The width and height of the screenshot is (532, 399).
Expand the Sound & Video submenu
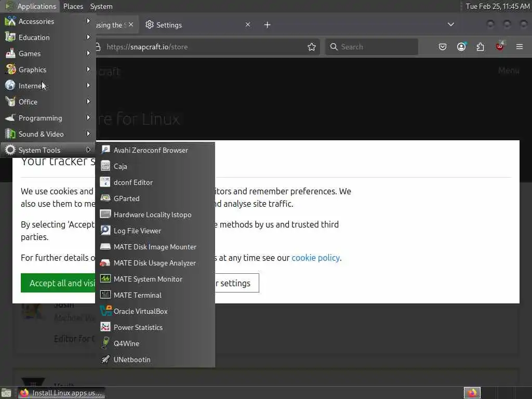(48, 134)
